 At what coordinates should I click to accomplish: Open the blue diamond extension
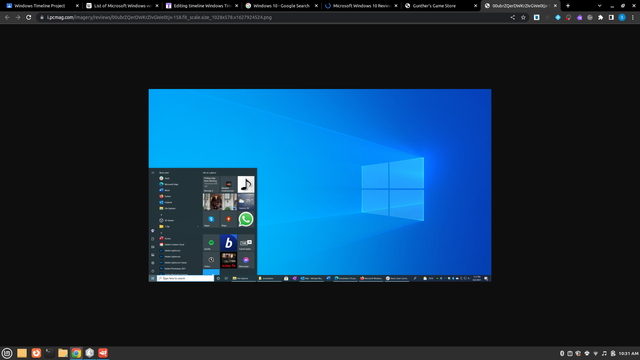(x=558, y=18)
